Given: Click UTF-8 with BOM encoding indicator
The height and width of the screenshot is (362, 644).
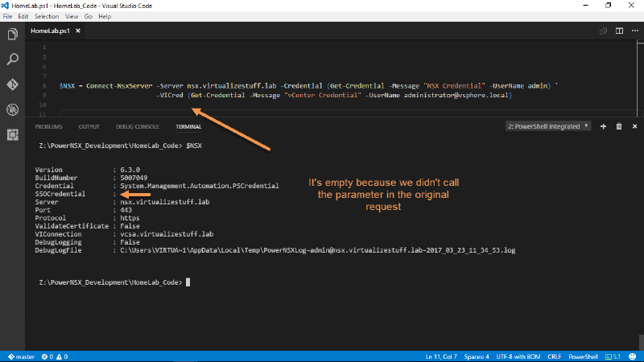Looking at the screenshot, I should (518, 356).
